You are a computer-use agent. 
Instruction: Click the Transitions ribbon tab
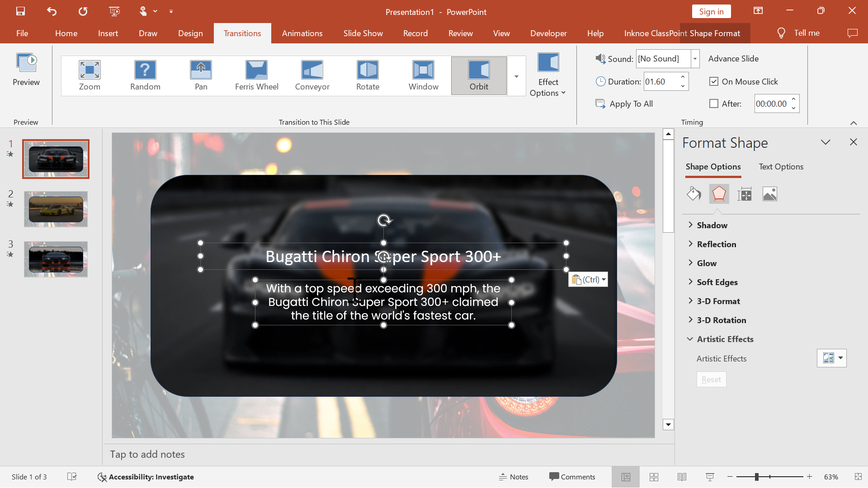[x=242, y=33]
